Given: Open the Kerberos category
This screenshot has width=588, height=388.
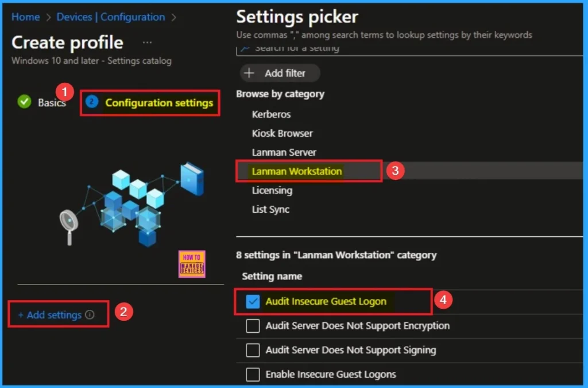Looking at the screenshot, I should click(271, 114).
